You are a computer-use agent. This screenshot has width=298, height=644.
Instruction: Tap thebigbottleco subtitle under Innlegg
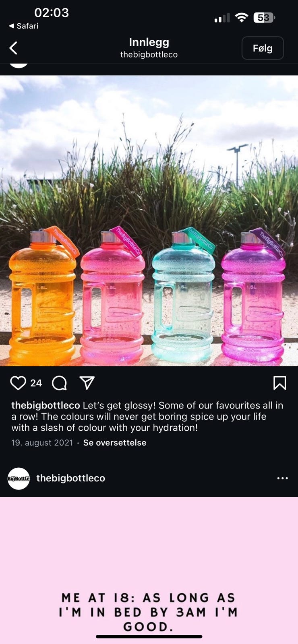[149, 55]
